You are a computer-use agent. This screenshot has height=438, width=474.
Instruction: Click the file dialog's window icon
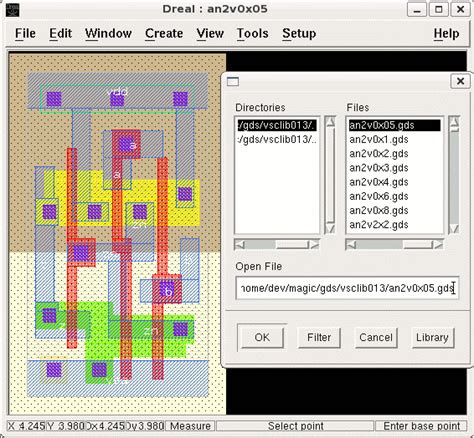233,82
